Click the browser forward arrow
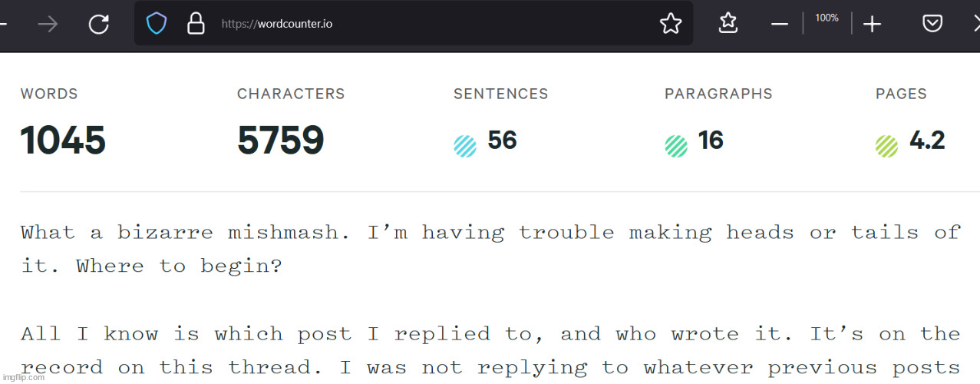This screenshot has height=384, width=980. (x=48, y=24)
